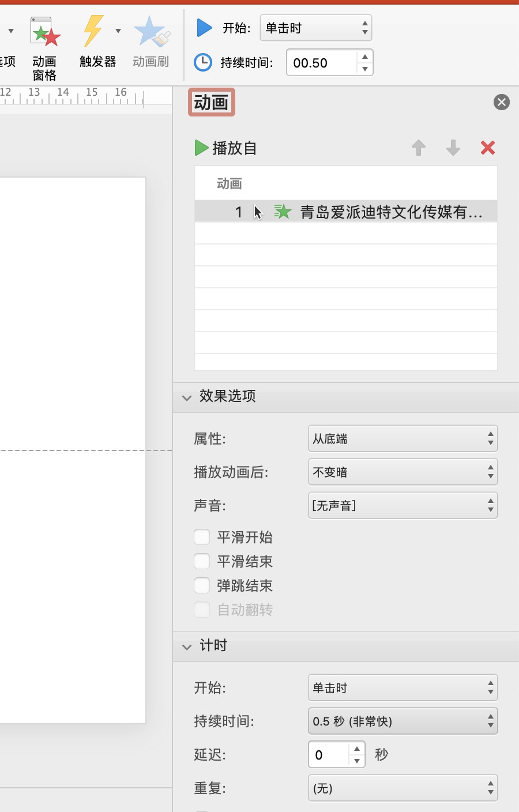Decrease ribbon duration with the down stepper

(x=365, y=69)
